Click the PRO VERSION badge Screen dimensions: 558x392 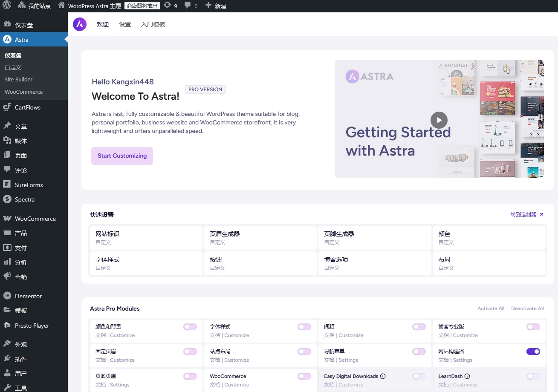(205, 89)
